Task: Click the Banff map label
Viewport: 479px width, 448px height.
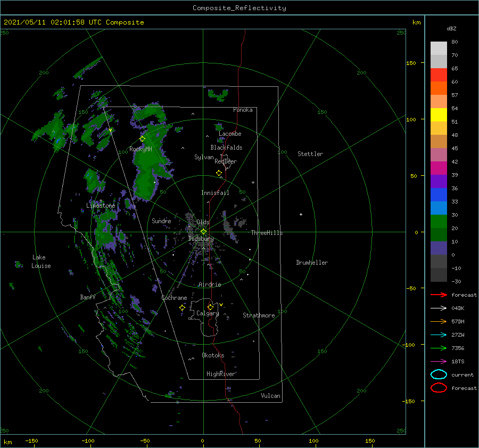Action: tap(88, 297)
